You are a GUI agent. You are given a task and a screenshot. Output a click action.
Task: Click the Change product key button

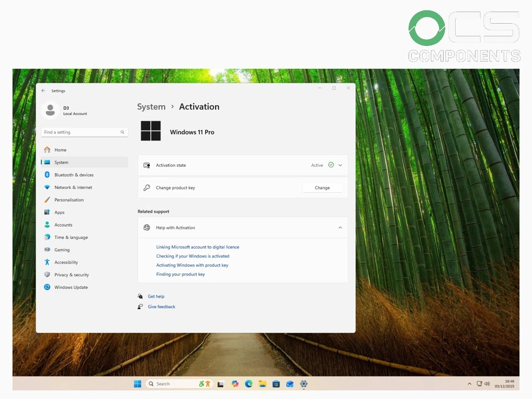(323, 188)
